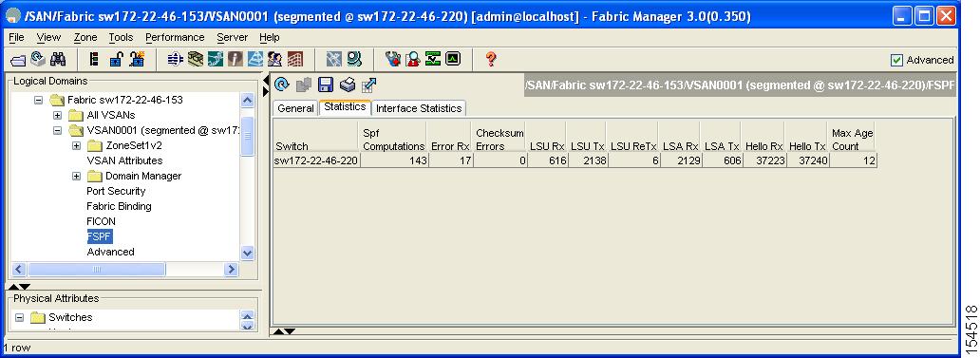Open the Tools menu
The image size is (980, 358).
(x=121, y=37)
